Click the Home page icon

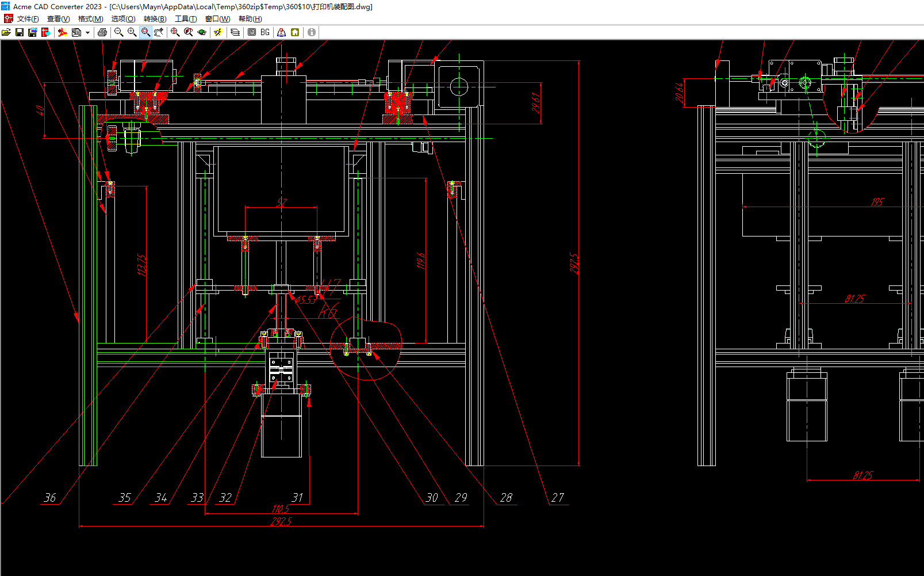295,32
